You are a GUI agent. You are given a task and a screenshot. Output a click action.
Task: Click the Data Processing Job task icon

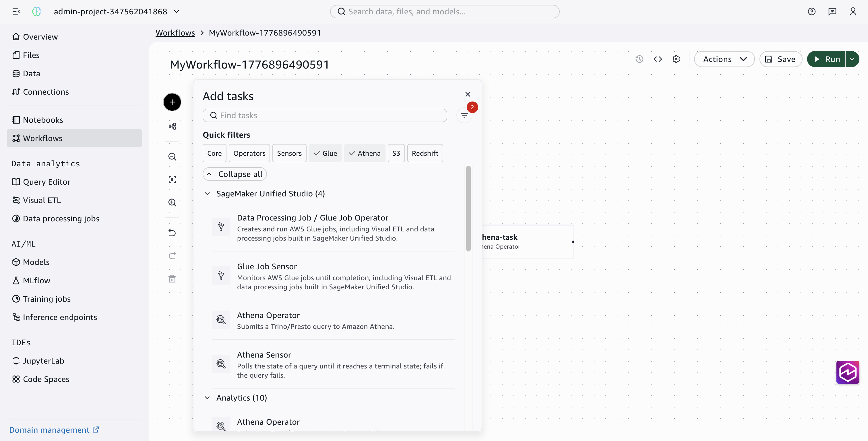point(221,227)
